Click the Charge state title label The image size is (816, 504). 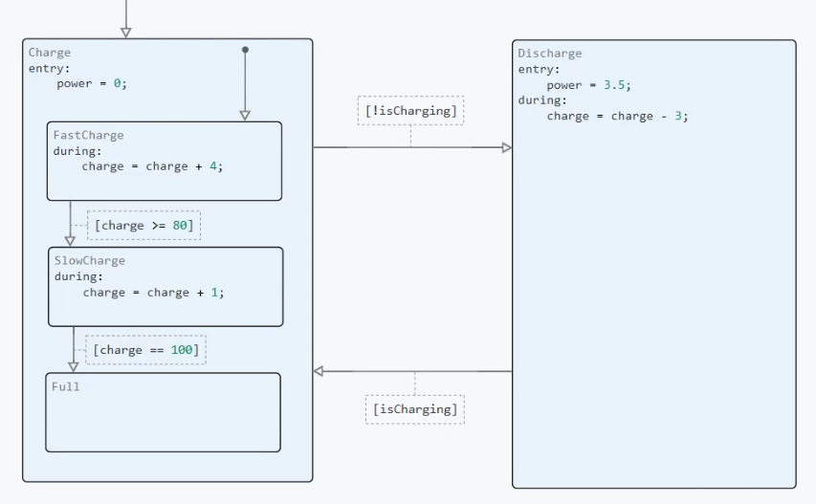click(50, 53)
